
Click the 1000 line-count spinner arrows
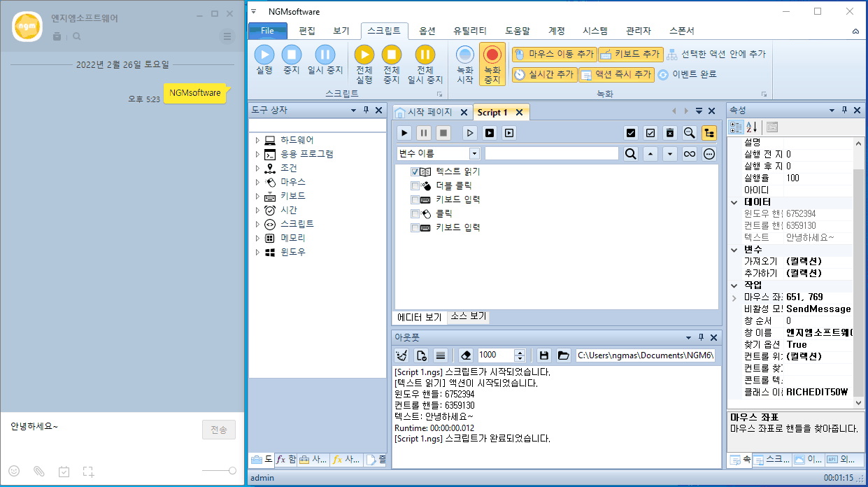pyautogui.click(x=520, y=355)
